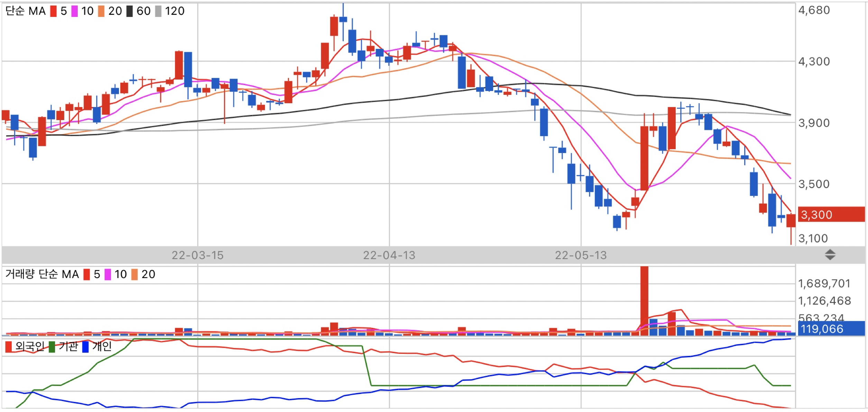Click the orange 20-day price MA swatch
The width and height of the screenshot is (868, 412).
101,11
